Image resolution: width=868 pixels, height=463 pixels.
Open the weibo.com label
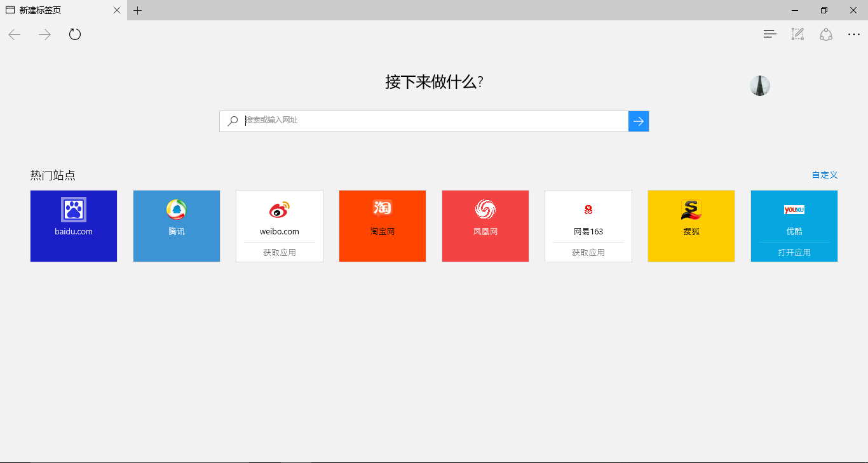[280, 231]
